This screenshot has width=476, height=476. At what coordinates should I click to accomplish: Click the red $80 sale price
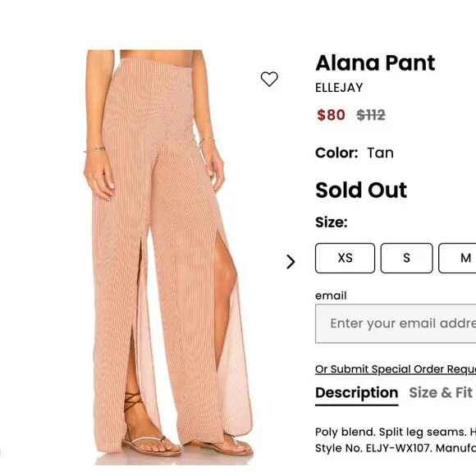[x=331, y=115]
